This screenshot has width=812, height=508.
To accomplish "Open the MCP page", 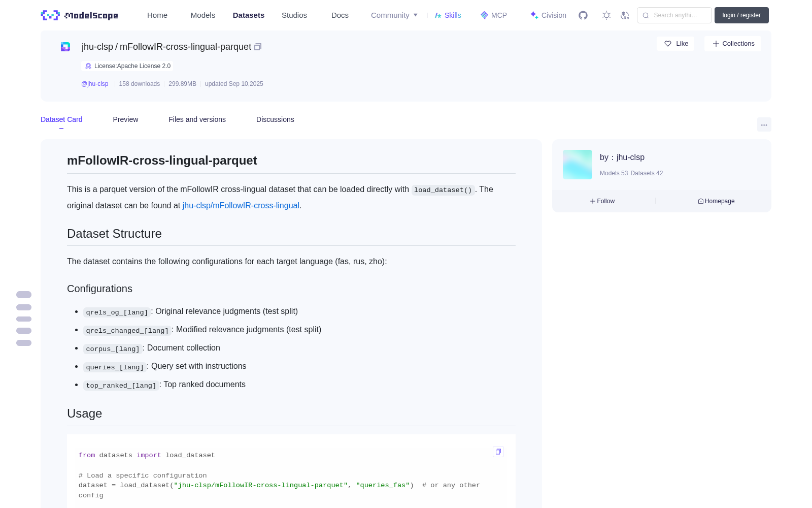I will (x=494, y=15).
